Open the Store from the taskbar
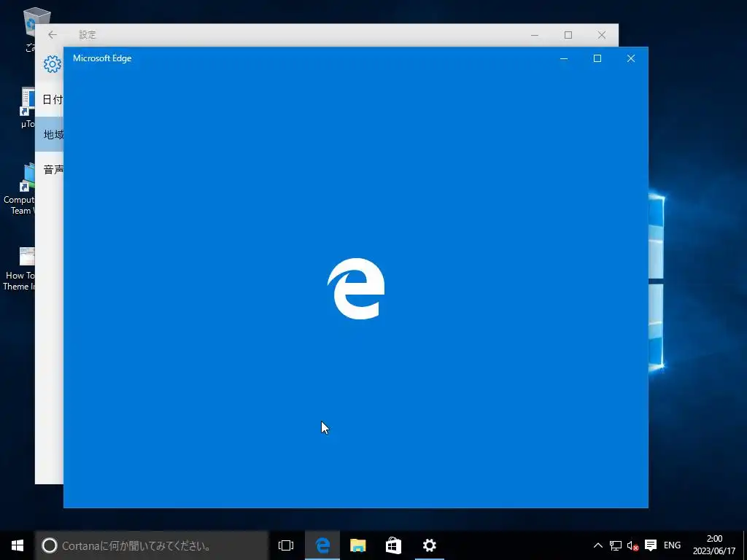Image resolution: width=747 pixels, height=560 pixels. pos(393,545)
